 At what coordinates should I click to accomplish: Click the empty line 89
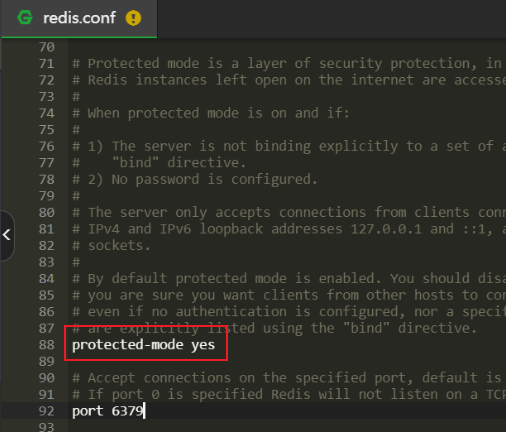287,361
